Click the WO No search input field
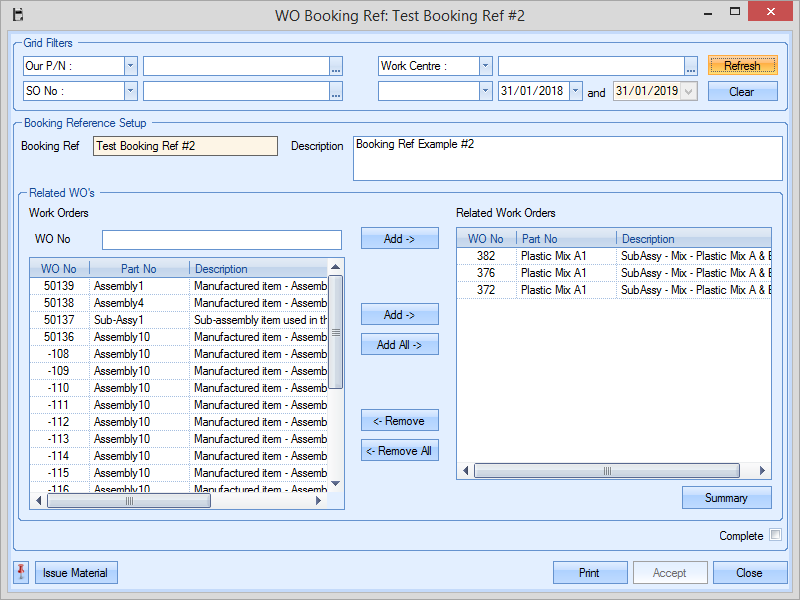This screenshot has height=600, width=800. tap(221, 240)
